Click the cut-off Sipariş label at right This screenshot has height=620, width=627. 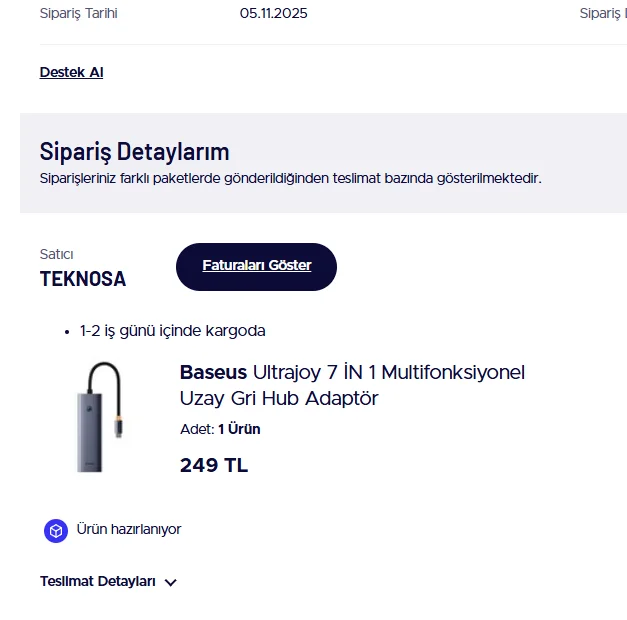coord(603,13)
